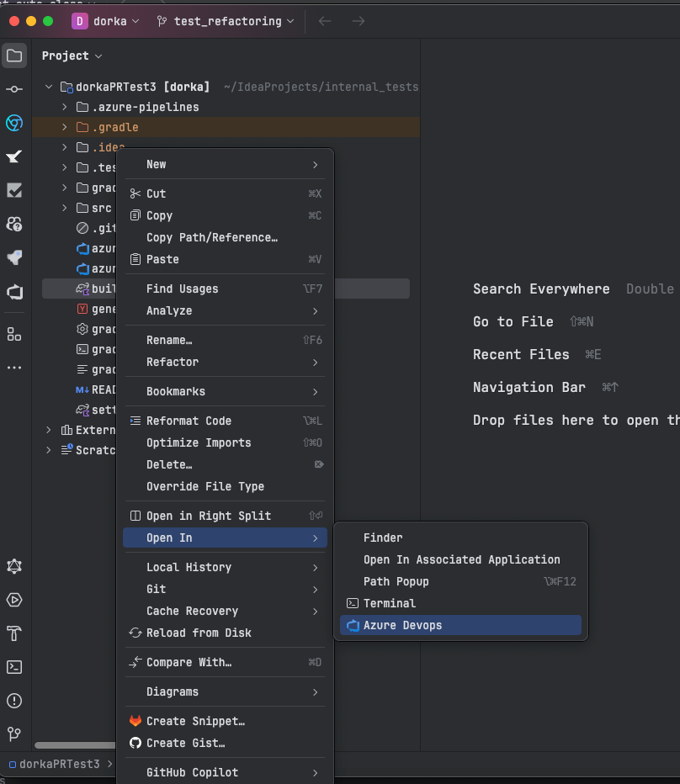The height and width of the screenshot is (784, 680).
Task: Open the Project tool window folder icon
Action: click(x=14, y=56)
